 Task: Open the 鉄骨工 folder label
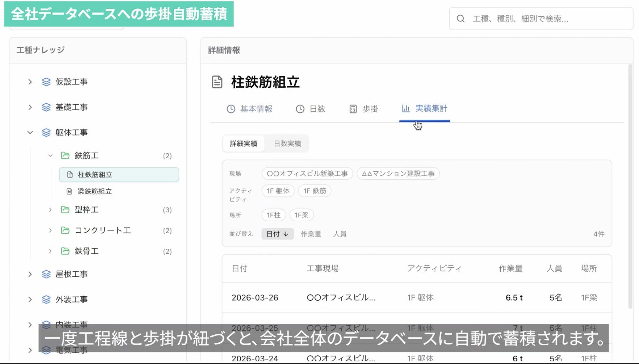86,251
